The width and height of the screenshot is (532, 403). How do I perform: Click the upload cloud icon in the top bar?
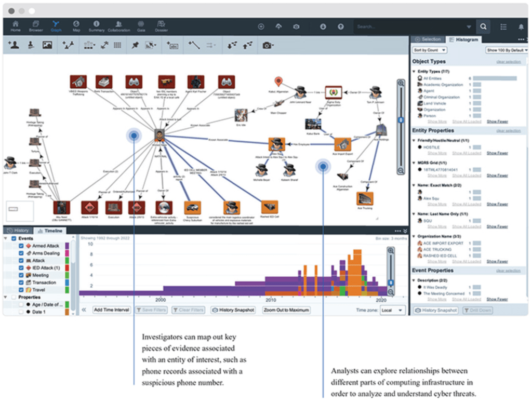[278, 26]
